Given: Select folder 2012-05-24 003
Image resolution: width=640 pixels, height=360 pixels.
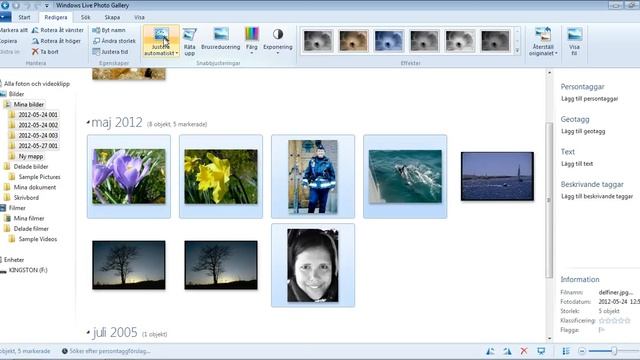Looking at the screenshot, I should [x=38, y=136].
